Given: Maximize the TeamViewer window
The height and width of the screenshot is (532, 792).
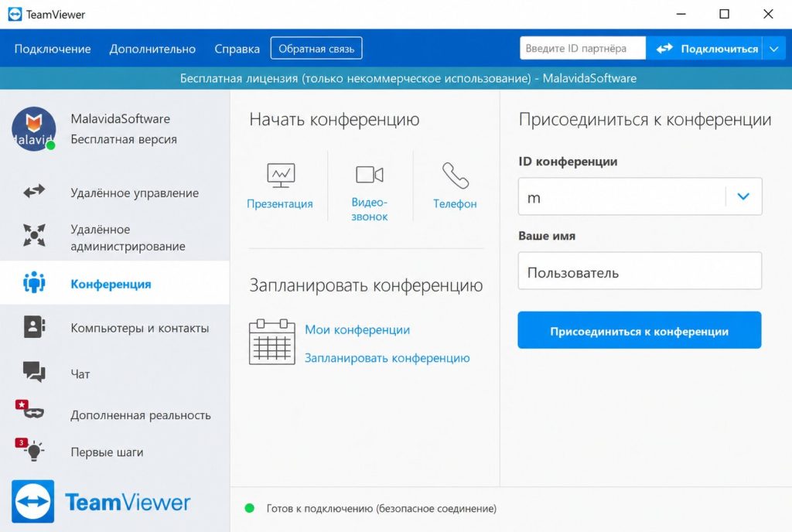Looking at the screenshot, I should point(724,14).
